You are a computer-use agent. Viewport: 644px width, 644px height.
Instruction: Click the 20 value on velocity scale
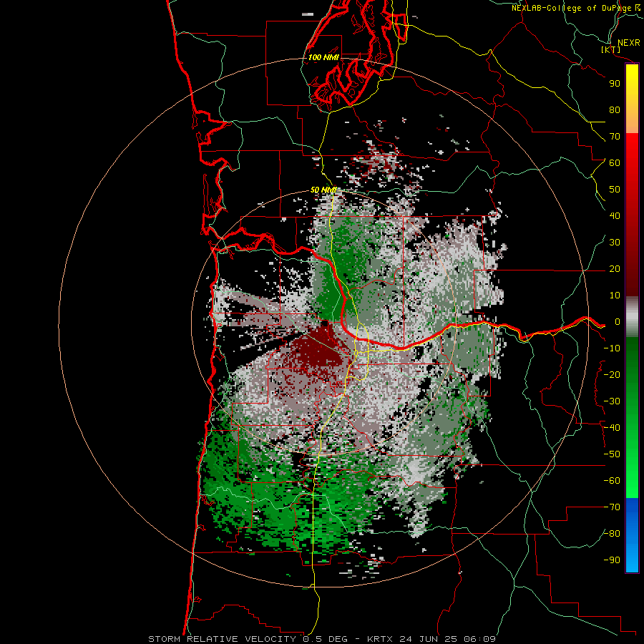615,269
